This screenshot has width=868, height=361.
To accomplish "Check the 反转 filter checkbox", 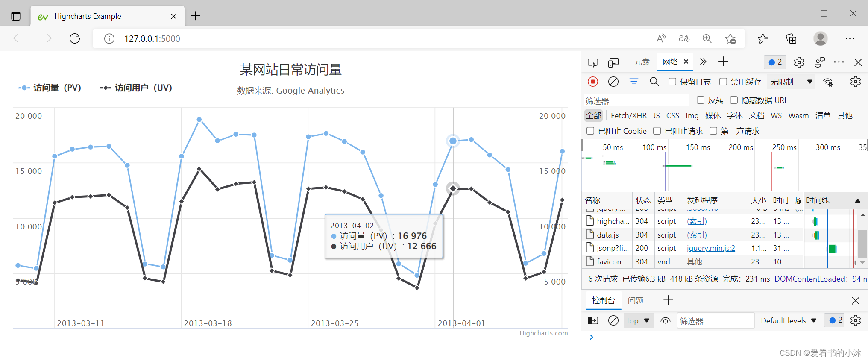I will [x=701, y=100].
